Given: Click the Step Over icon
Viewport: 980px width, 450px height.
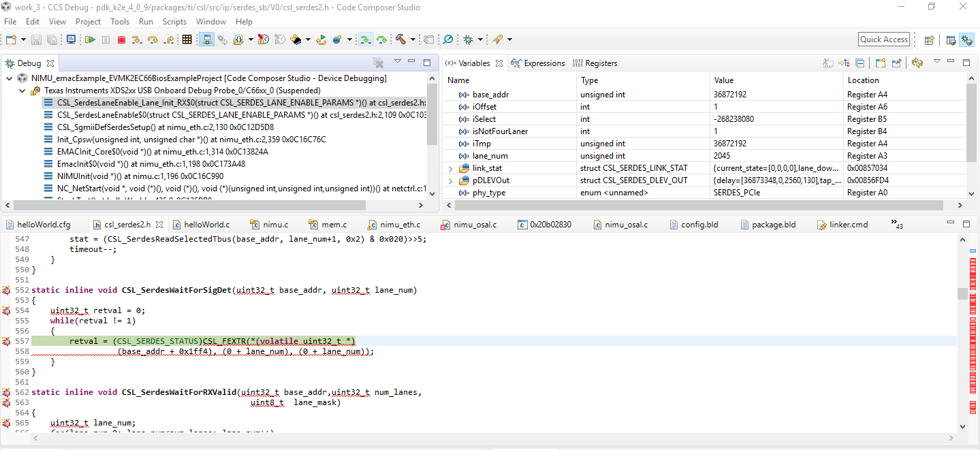Looking at the screenshot, I should [153, 40].
